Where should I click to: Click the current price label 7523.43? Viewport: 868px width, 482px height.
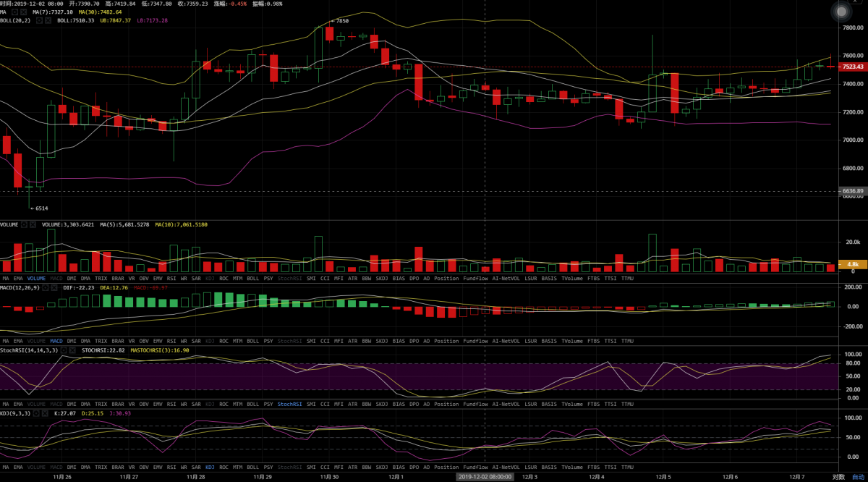coord(853,67)
